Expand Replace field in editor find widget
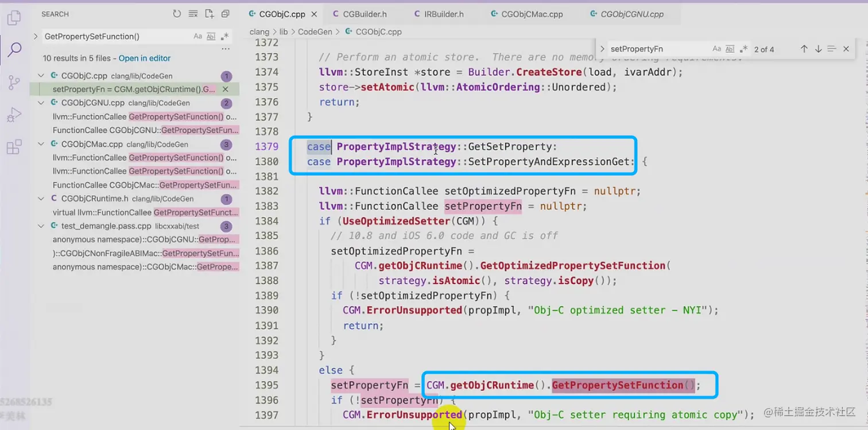This screenshot has height=430, width=868. tap(602, 49)
